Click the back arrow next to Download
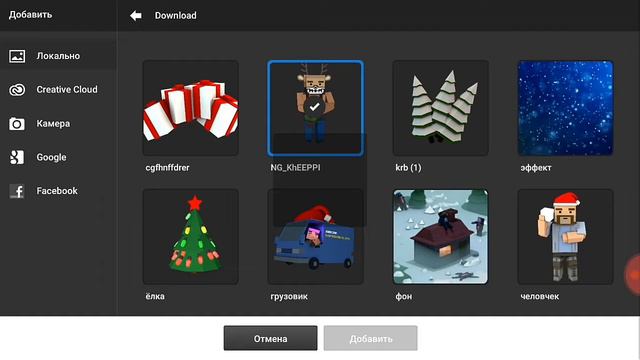640x360 pixels. pyautogui.click(x=136, y=16)
